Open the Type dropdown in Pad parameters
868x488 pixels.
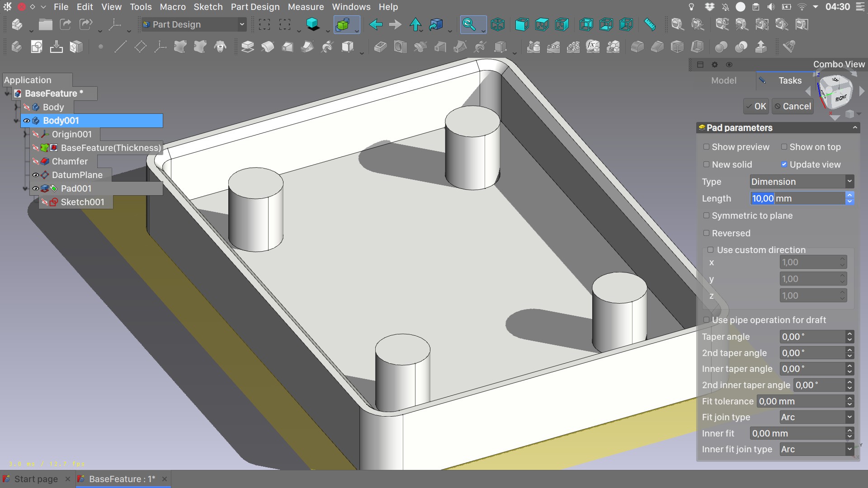coord(801,181)
